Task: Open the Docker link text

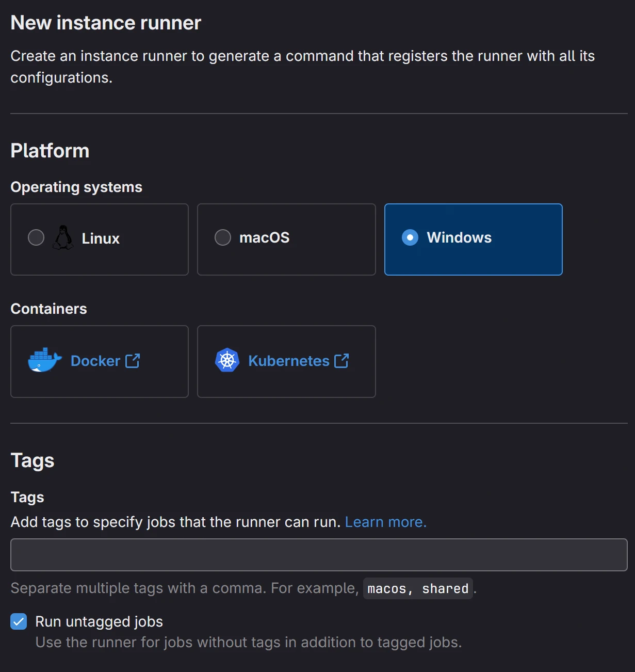Action: [95, 361]
